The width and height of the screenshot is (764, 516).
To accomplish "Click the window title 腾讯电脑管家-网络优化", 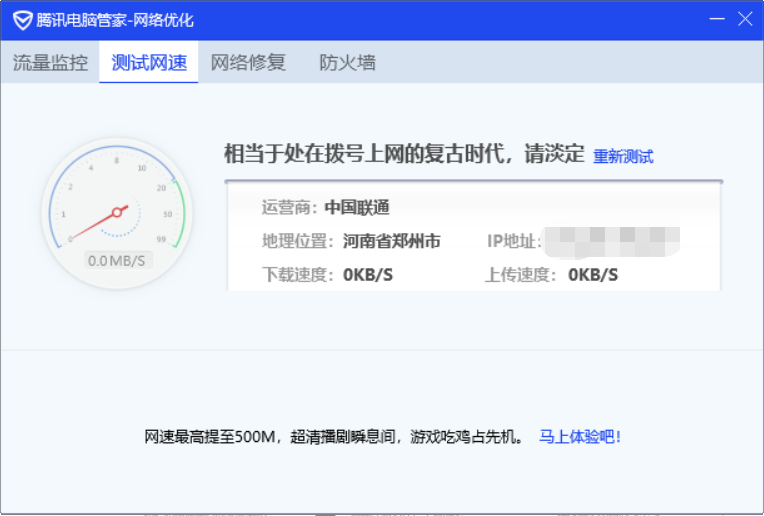I will (x=115, y=20).
